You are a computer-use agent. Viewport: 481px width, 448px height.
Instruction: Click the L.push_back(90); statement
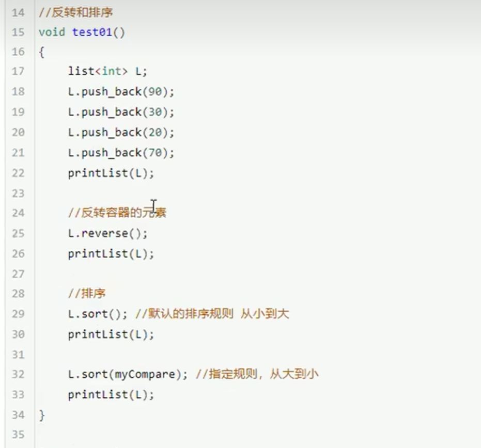coord(121,92)
